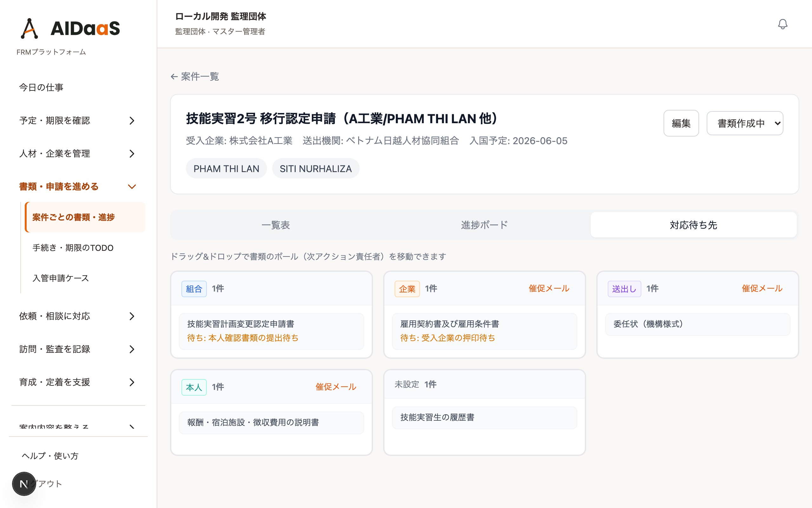Click the 企業 column badge
The width and height of the screenshot is (812, 508).
point(407,289)
